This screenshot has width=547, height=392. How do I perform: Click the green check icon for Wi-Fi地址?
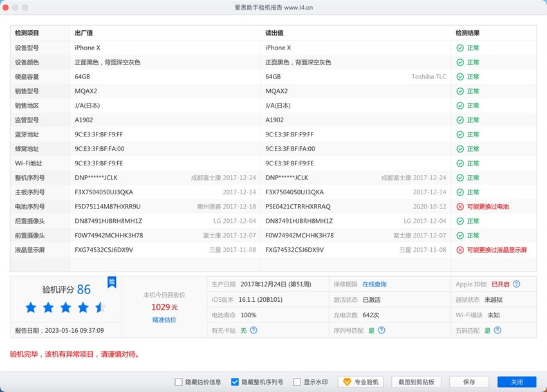click(x=460, y=163)
